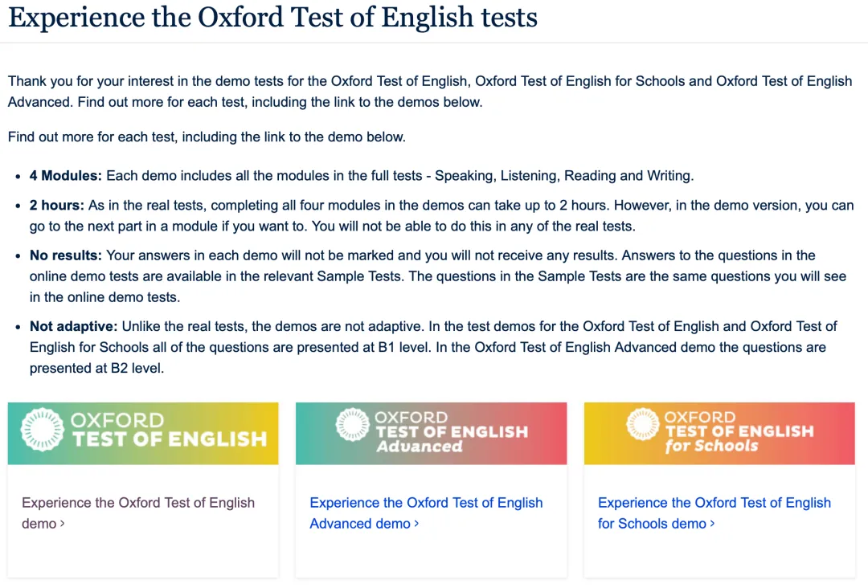
Task: Click the 'OXFORD TEST OF ENGLISH' green-yellow banner text
Action: click(x=169, y=431)
